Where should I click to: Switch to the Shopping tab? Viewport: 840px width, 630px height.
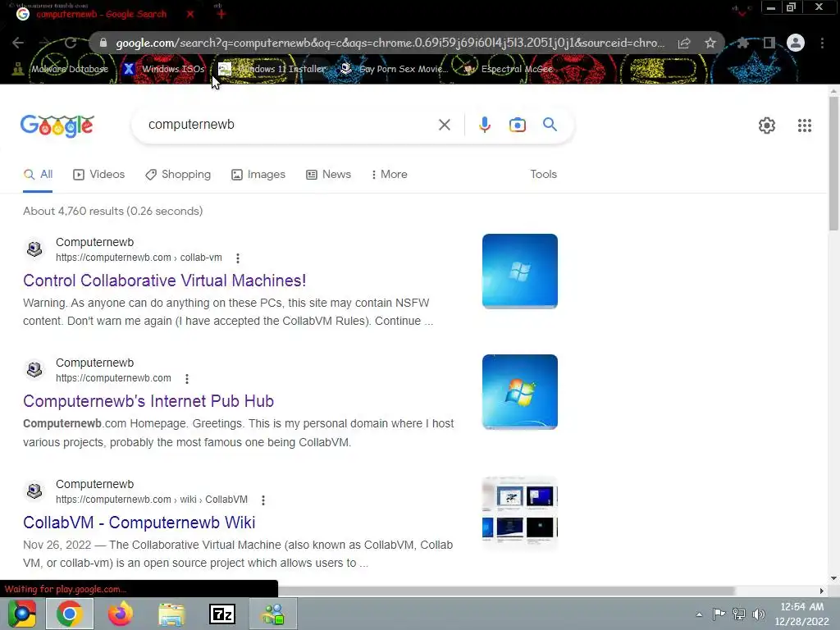pyautogui.click(x=178, y=174)
